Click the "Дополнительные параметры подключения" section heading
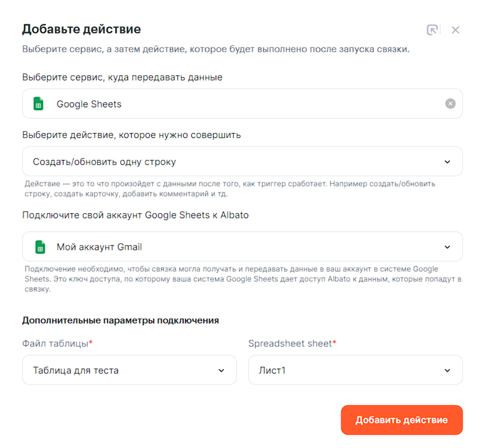The image size is (486, 448). [x=121, y=320]
